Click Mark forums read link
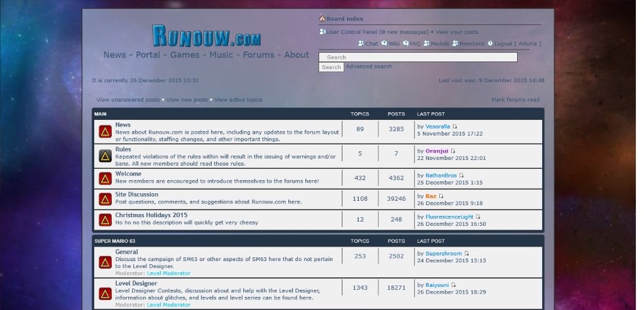This screenshot has width=644, height=310. click(x=515, y=100)
